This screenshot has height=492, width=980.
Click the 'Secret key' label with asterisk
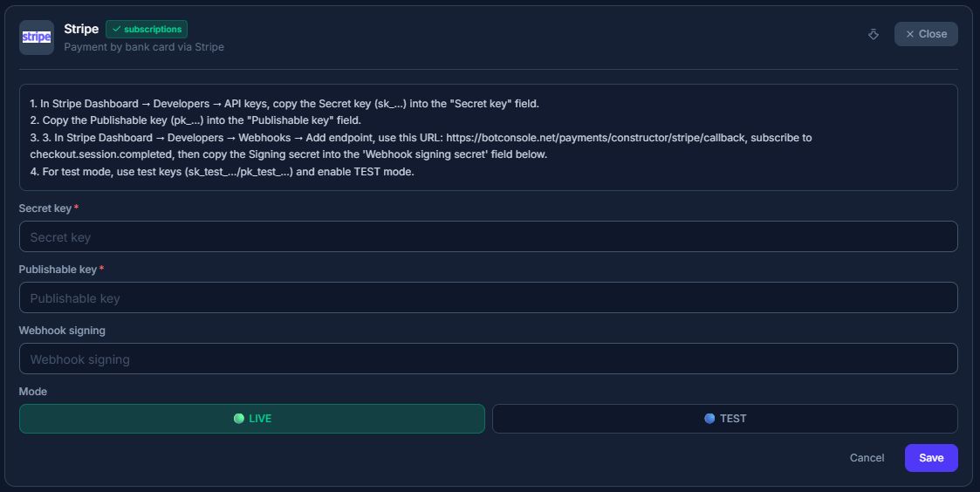tap(49, 208)
